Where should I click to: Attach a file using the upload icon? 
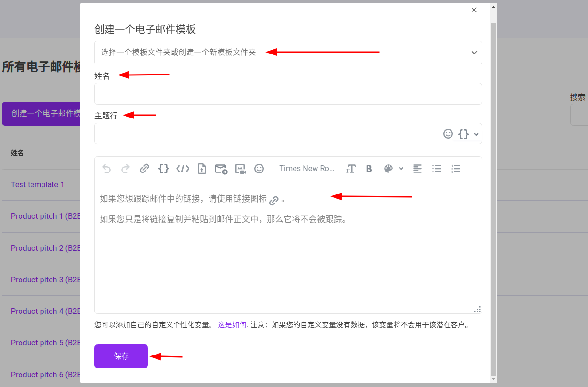[x=202, y=169]
